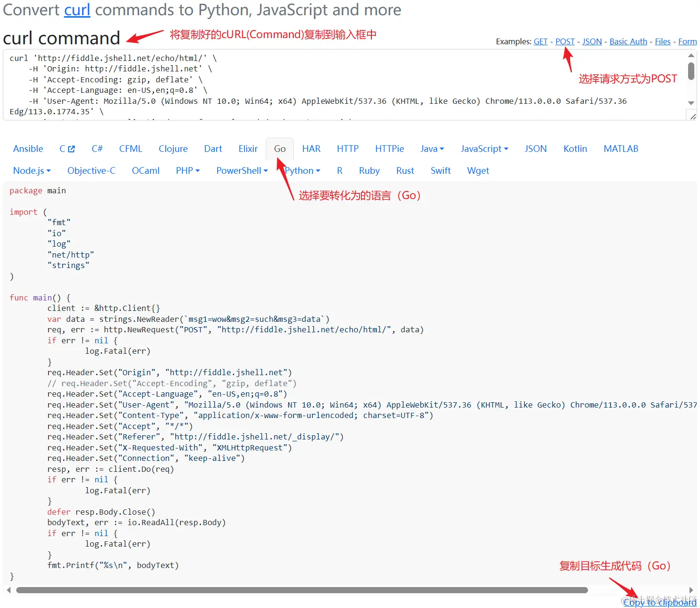Click the 'func main() {' line
Screen dimensions: 700x608
(40, 298)
